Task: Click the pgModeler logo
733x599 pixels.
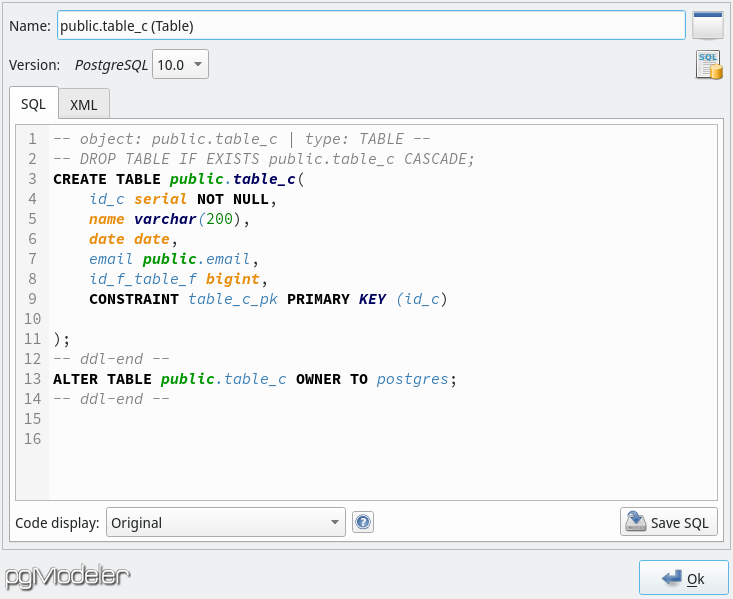Action: click(67, 577)
